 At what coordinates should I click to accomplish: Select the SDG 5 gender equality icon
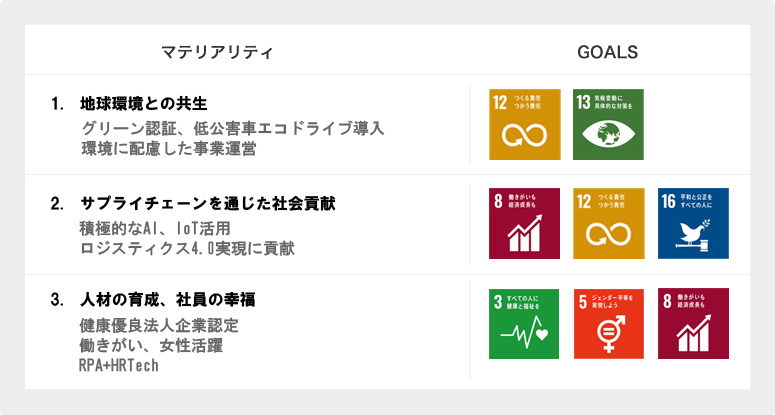608,324
